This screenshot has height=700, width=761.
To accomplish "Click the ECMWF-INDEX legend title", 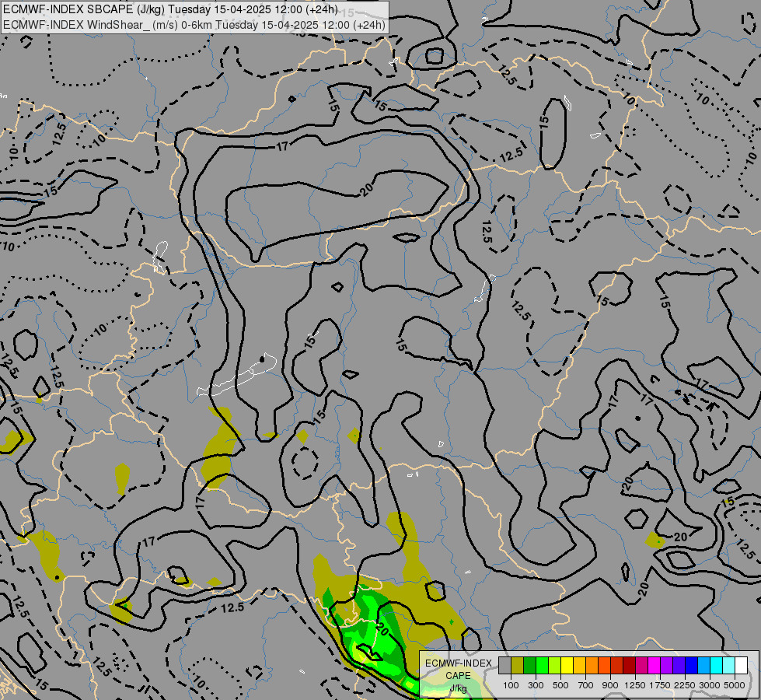I will click(459, 663).
